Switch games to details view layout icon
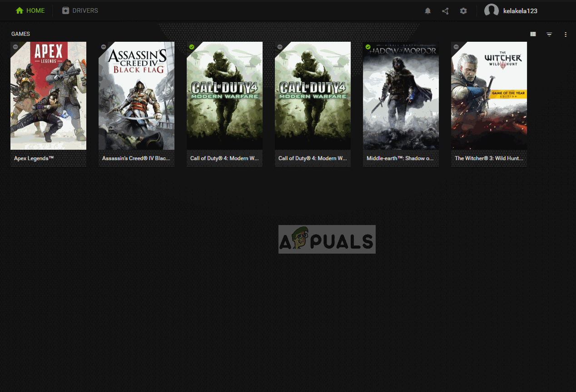The height and width of the screenshot is (392, 576). click(533, 34)
